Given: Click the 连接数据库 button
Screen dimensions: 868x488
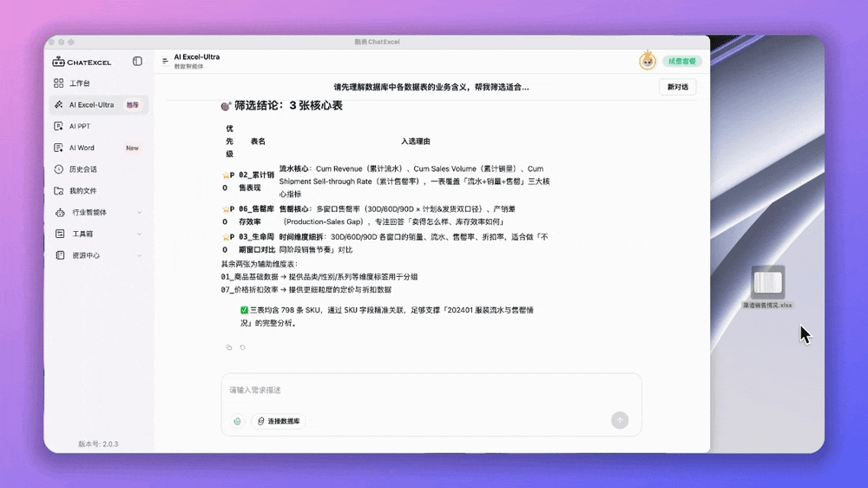Looking at the screenshot, I should [x=279, y=421].
